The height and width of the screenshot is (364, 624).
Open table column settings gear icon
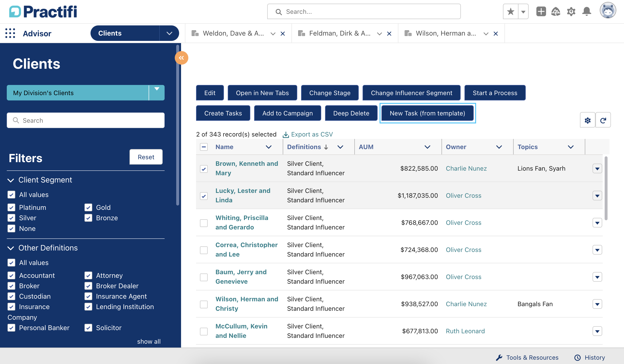[587, 120]
